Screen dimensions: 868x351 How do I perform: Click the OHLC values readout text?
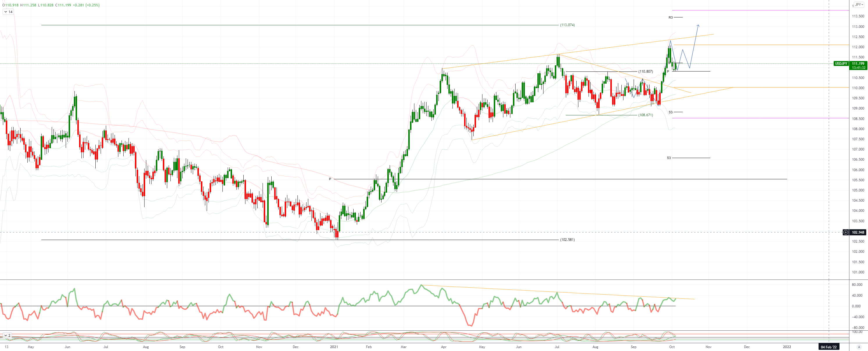point(51,5)
